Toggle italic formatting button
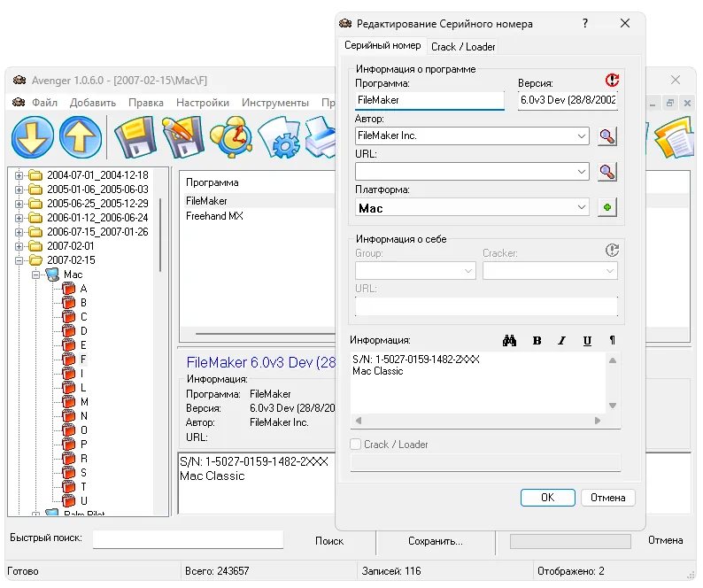 [x=561, y=340]
